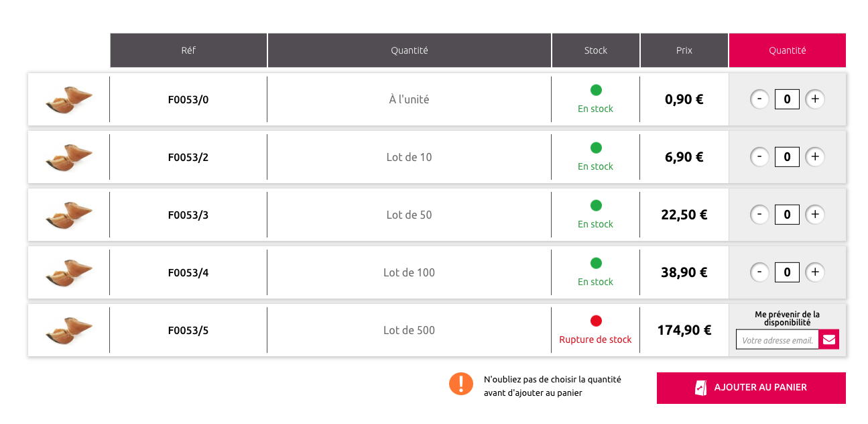The image size is (868, 424).
Task: Select quantity field for F0053/4
Action: point(787,272)
